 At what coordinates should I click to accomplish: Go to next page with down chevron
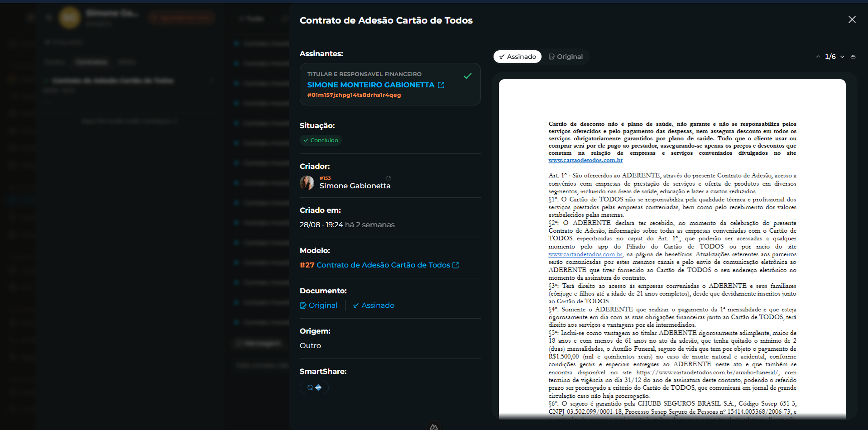(x=842, y=57)
